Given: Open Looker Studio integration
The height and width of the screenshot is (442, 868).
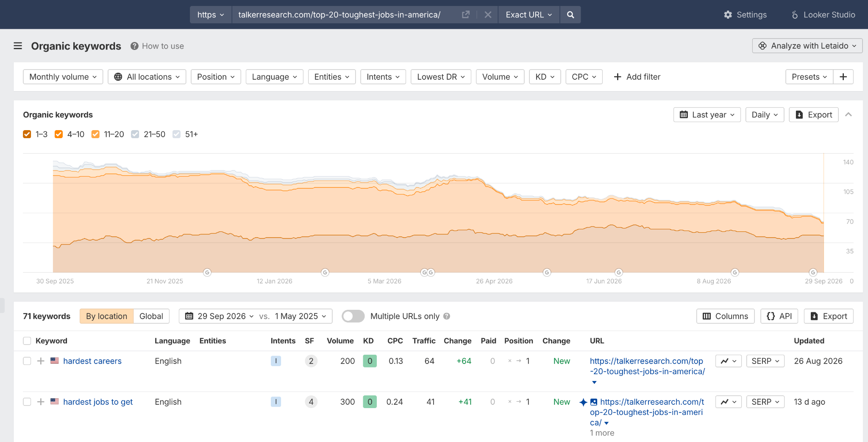Looking at the screenshot, I should pyautogui.click(x=823, y=15).
